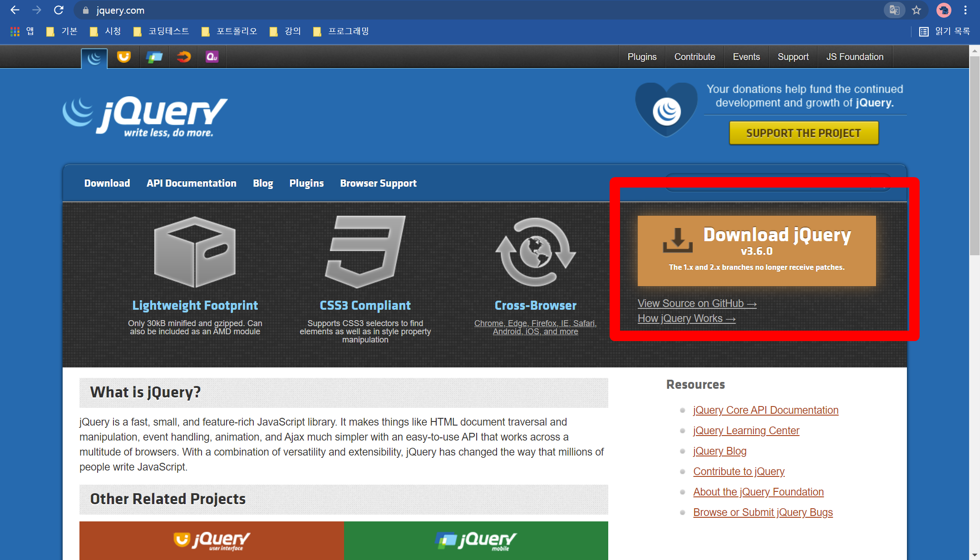Click the browser reload icon
980x560 pixels.
(x=59, y=10)
